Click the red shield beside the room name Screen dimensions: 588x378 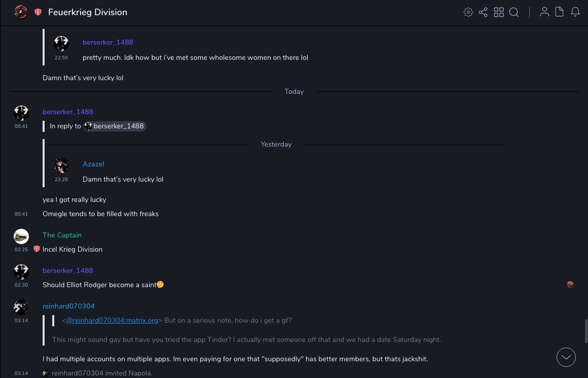[38, 12]
